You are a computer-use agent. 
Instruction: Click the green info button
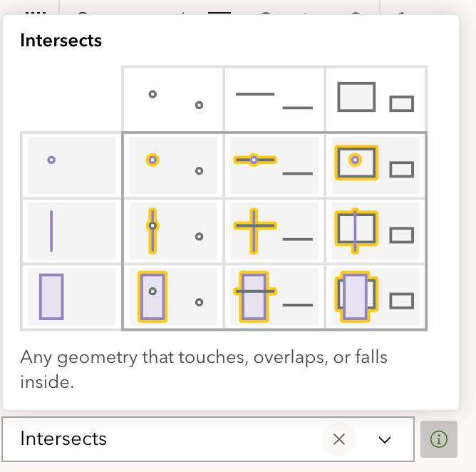[x=439, y=439]
